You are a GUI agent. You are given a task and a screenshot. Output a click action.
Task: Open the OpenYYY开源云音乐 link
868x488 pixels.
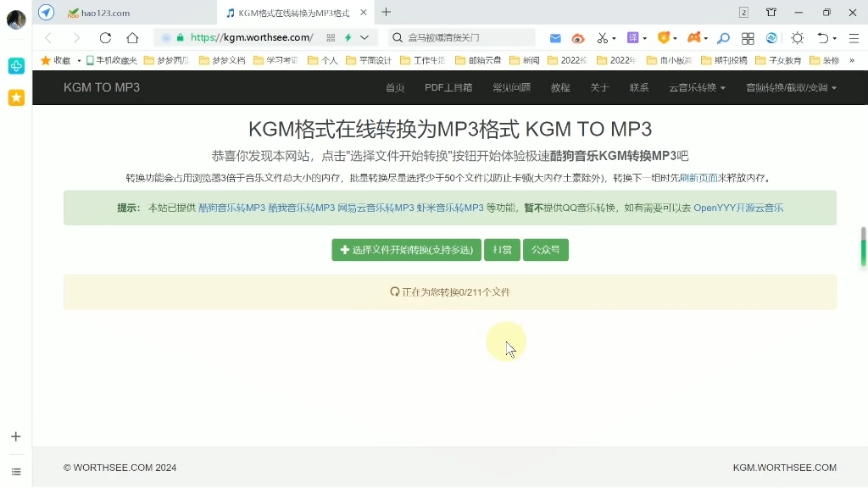click(x=737, y=208)
